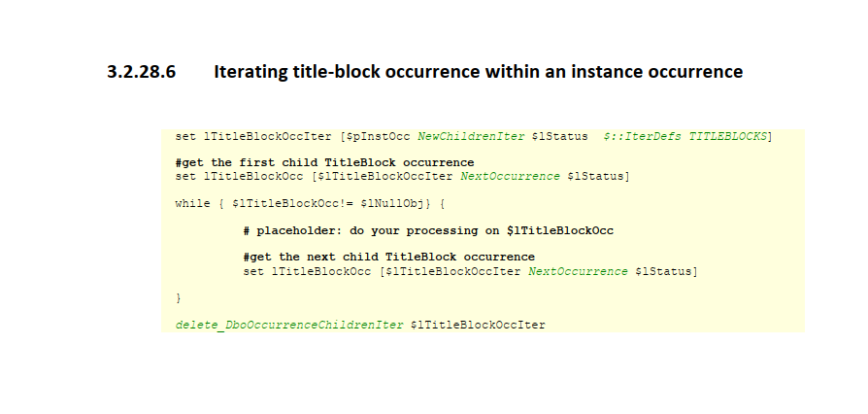868x414 pixels.
Task: Click $lTitleBlockOcc at end of placeholder comment
Action: point(559,230)
